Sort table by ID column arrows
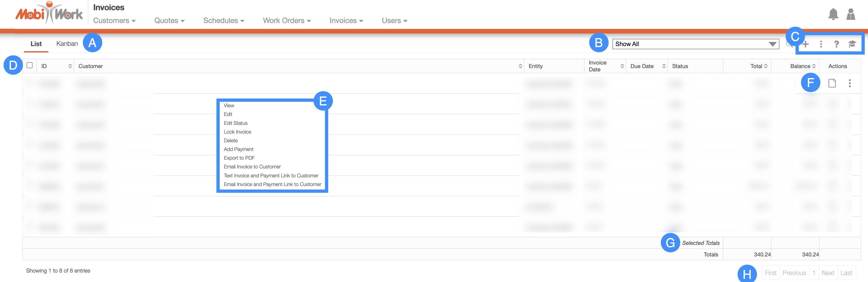Viewport: 868px width, 282px height. (x=70, y=66)
